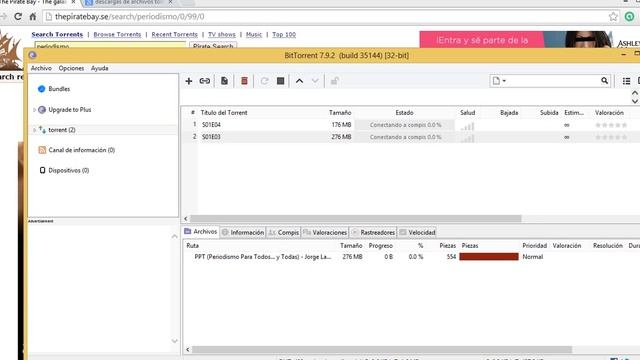640x360 pixels.
Task: Click the RSS feed icon in sidebar
Action: pos(42,150)
